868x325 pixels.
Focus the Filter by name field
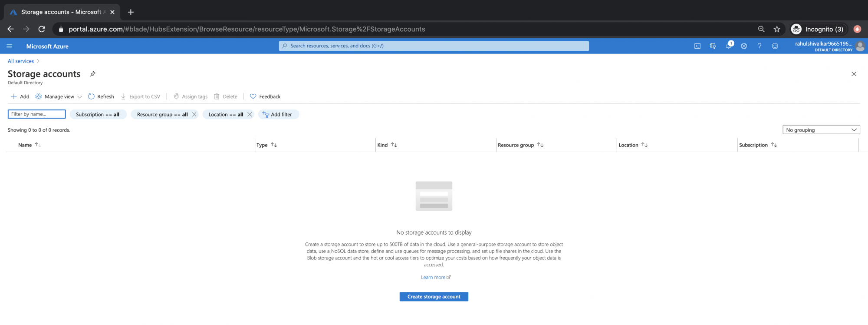click(37, 114)
